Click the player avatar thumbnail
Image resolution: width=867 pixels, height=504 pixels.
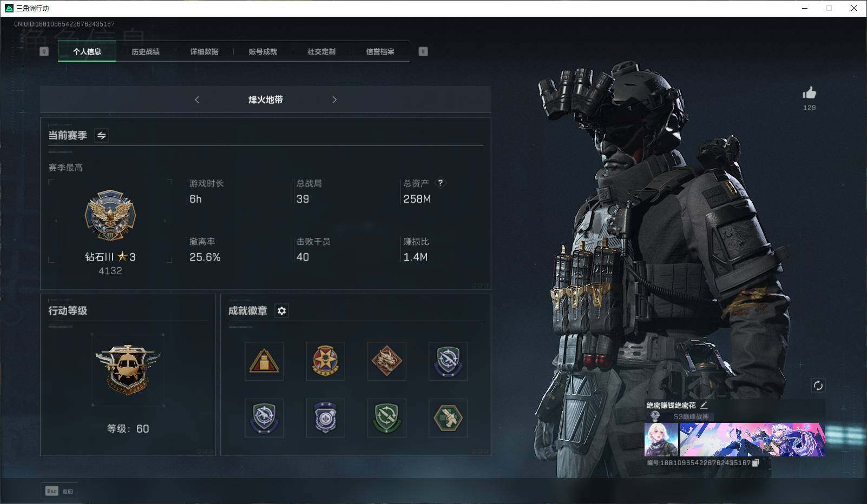pos(661,440)
